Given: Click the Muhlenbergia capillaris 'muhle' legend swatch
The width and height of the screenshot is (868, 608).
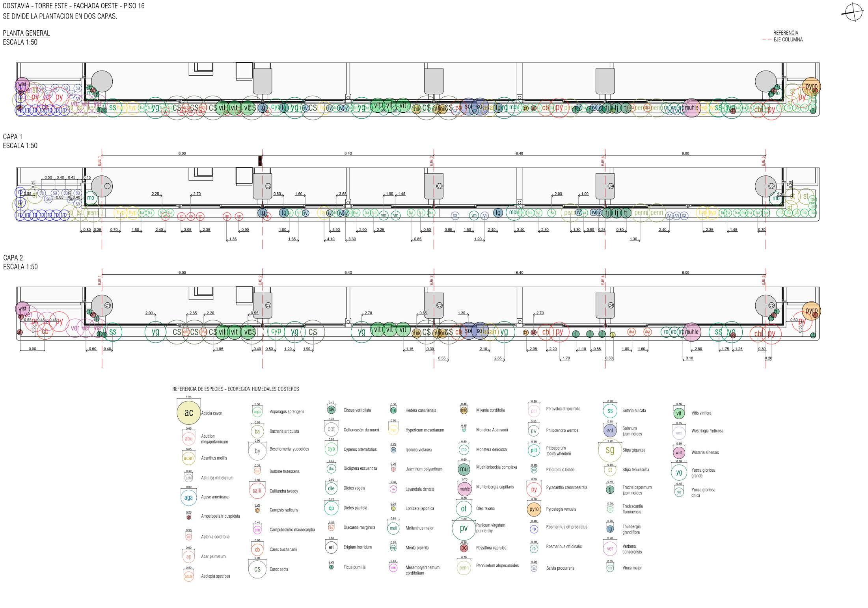Looking at the screenshot, I should click(x=464, y=489).
